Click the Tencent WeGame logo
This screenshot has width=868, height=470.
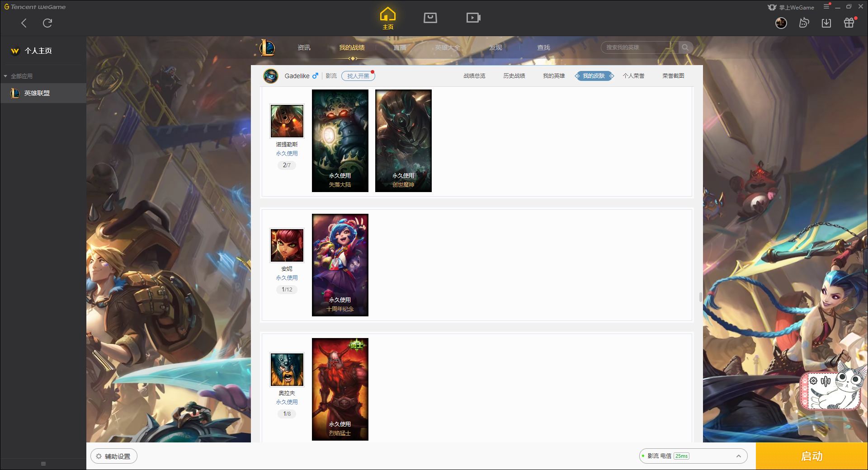pyautogui.click(x=35, y=7)
